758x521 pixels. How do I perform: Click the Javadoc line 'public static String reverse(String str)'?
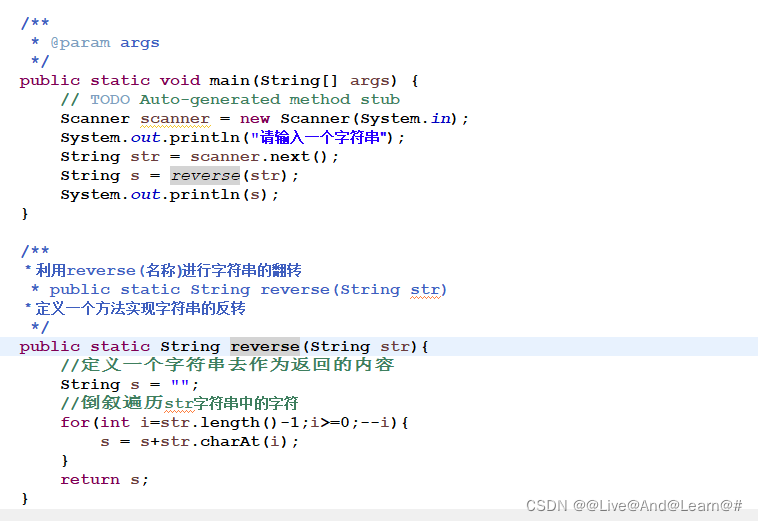239,289
